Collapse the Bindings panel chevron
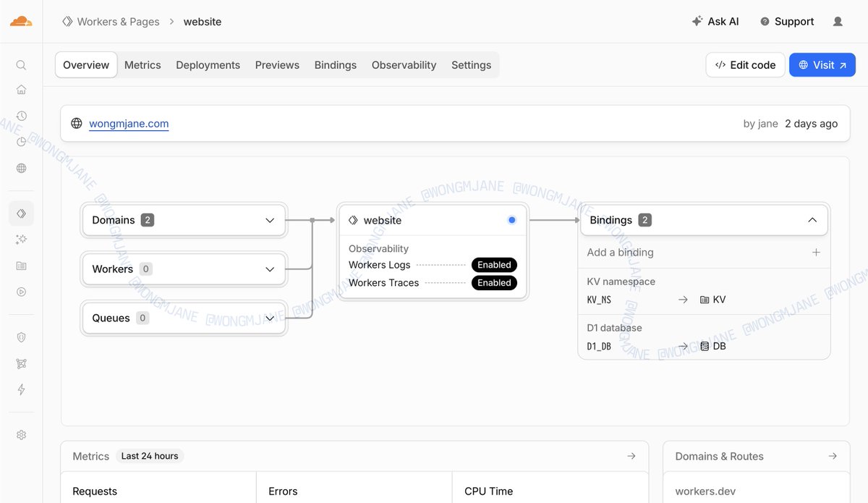This screenshot has height=503, width=868. (812, 220)
